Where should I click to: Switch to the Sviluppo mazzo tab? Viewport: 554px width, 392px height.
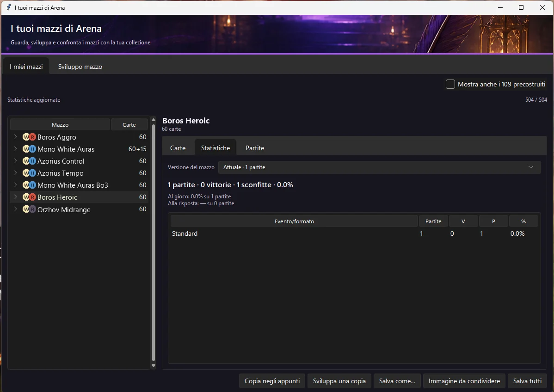80,67
